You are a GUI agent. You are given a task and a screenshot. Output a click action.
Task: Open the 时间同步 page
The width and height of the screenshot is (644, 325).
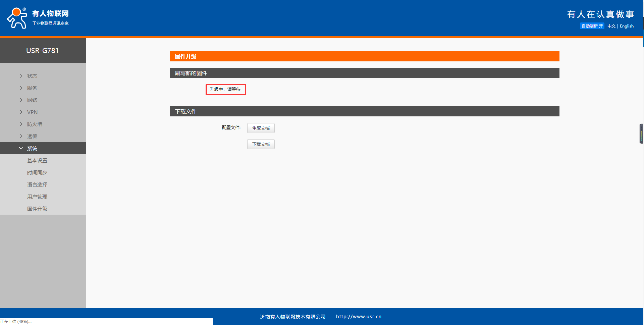point(37,173)
